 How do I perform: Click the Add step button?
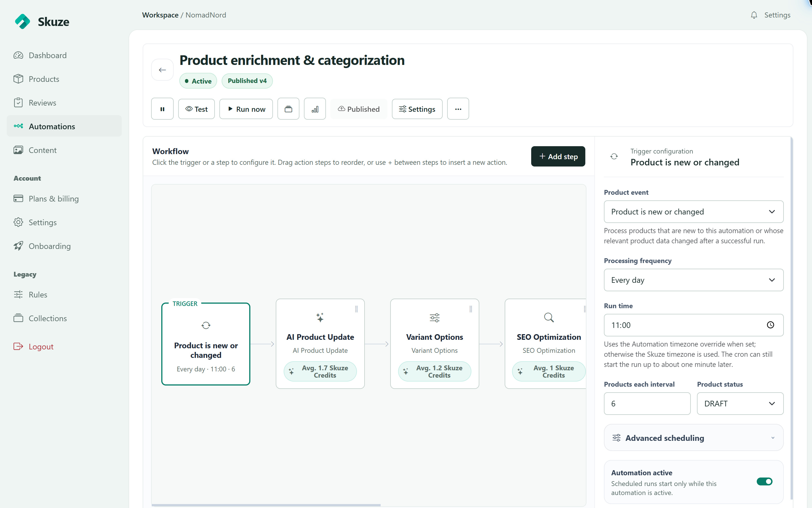[x=558, y=157]
